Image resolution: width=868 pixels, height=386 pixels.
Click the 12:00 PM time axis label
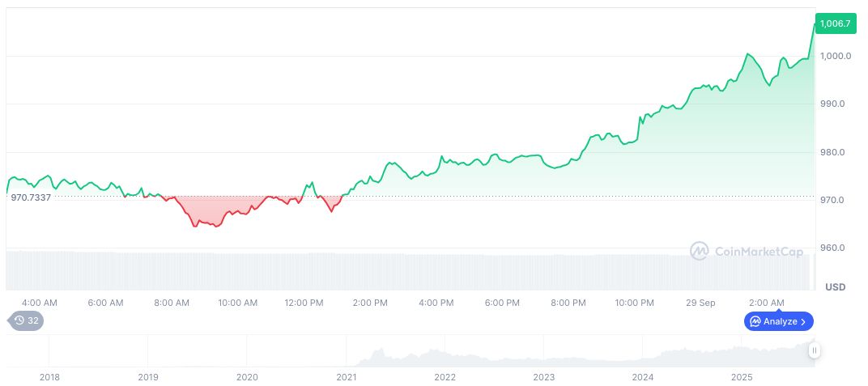(x=304, y=303)
